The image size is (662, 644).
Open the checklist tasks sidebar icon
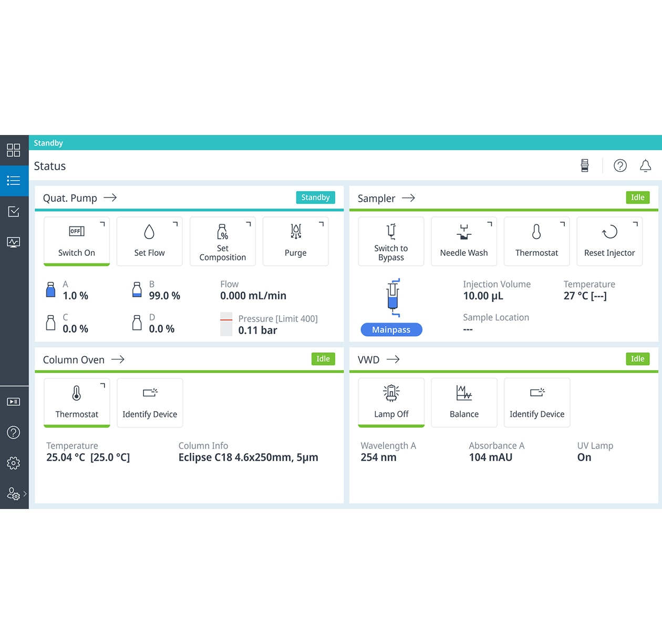[x=14, y=212]
